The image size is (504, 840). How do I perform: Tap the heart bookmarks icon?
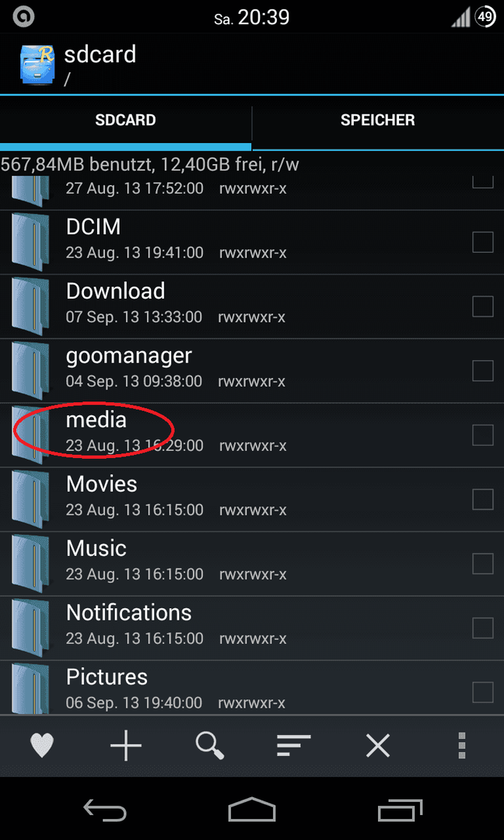(x=42, y=744)
